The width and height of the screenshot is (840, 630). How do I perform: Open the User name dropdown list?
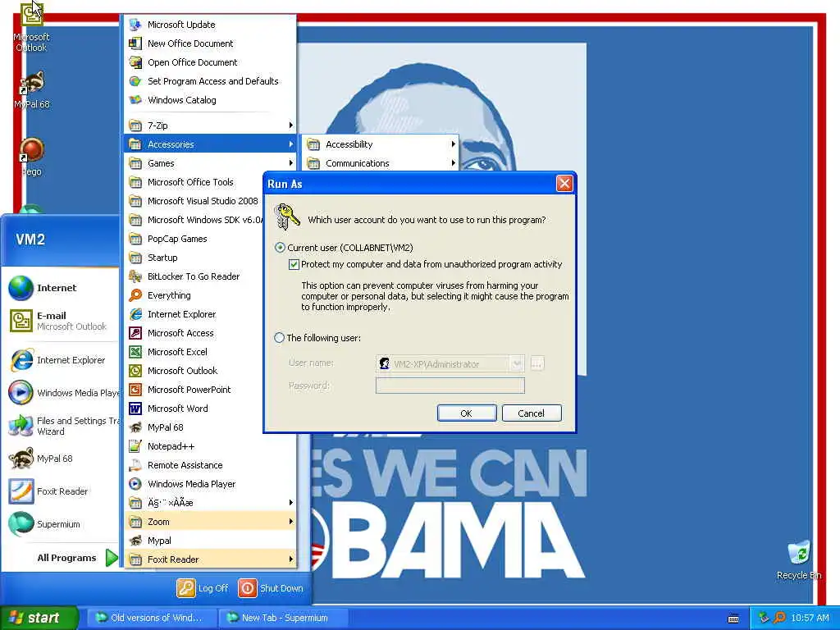point(517,363)
